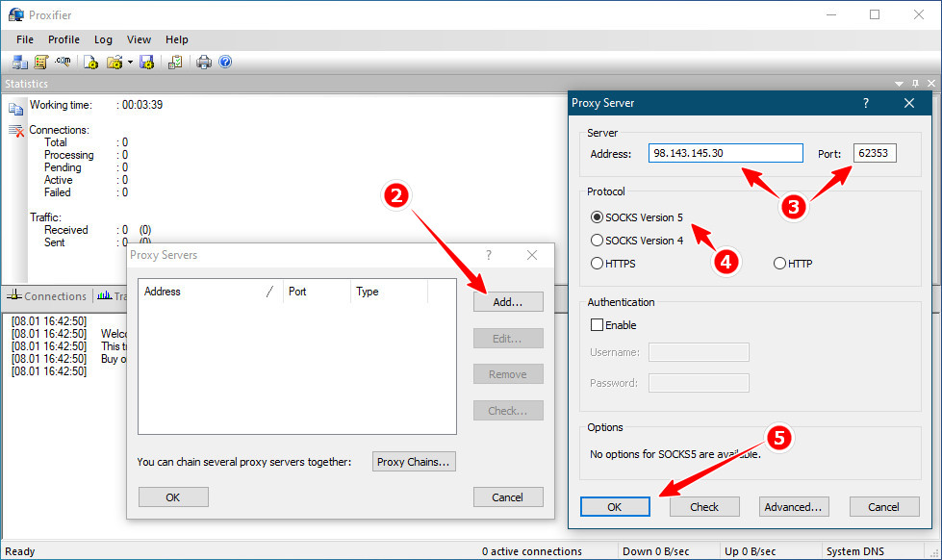Click the 'Working time:' statistics label
Image resolution: width=942 pixels, height=560 pixels.
click(x=61, y=105)
